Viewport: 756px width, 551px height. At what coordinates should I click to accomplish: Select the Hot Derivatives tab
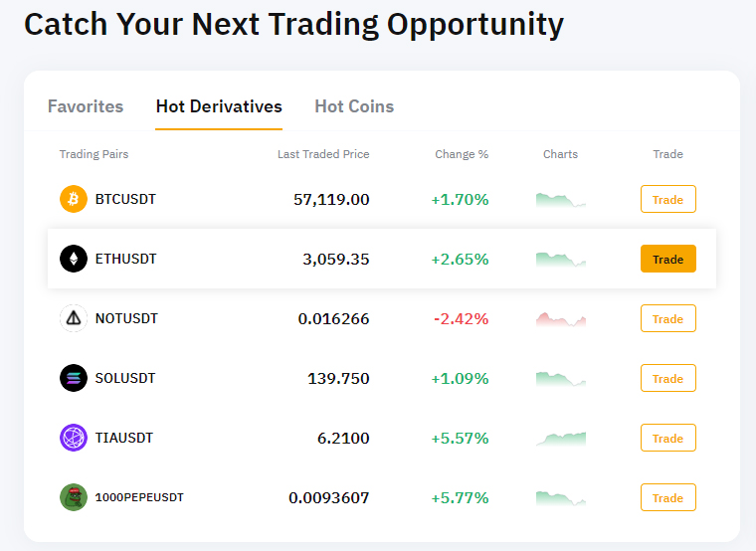click(219, 106)
